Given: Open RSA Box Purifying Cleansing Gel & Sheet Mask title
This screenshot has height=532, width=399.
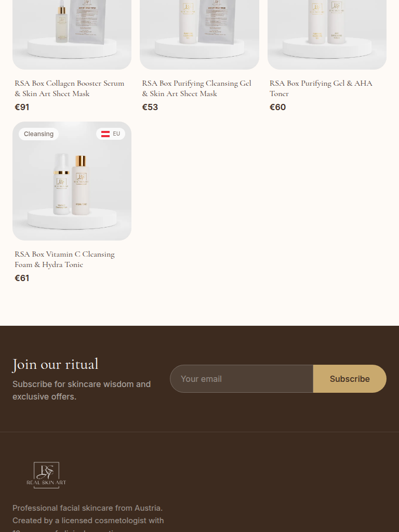Looking at the screenshot, I should tap(196, 88).
